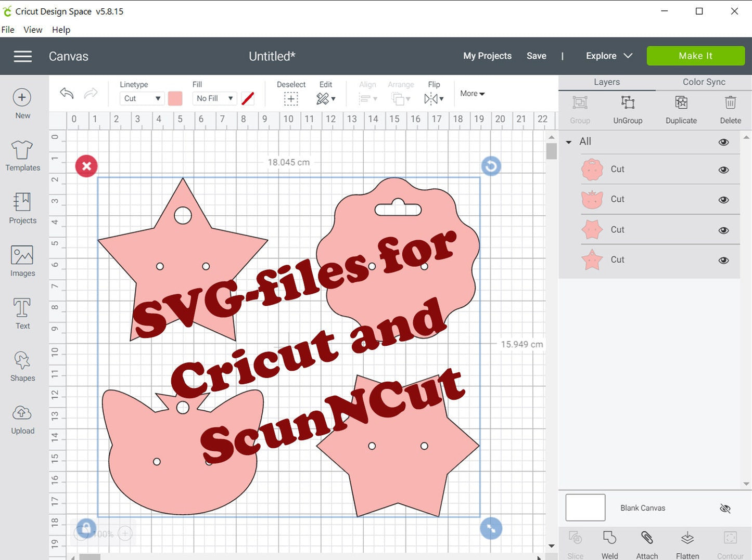Image resolution: width=752 pixels, height=560 pixels.
Task: Click the Blank Canvas white color swatch
Action: (585, 507)
